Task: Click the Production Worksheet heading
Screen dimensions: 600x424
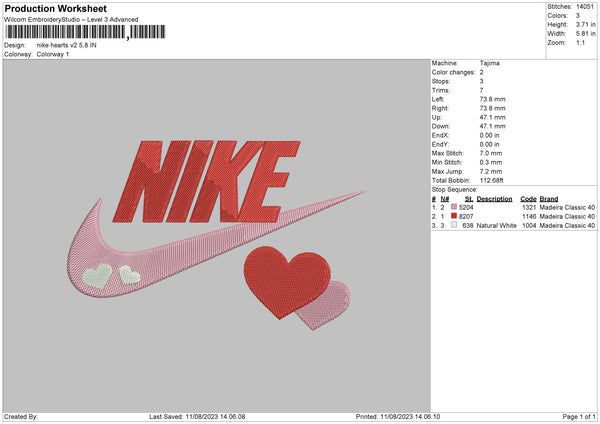Action: point(56,7)
